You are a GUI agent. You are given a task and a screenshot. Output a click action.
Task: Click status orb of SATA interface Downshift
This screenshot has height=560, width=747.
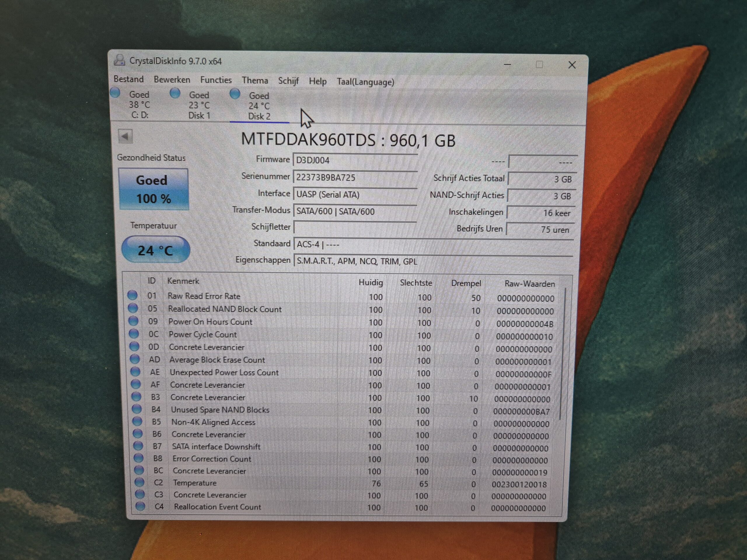click(x=138, y=446)
